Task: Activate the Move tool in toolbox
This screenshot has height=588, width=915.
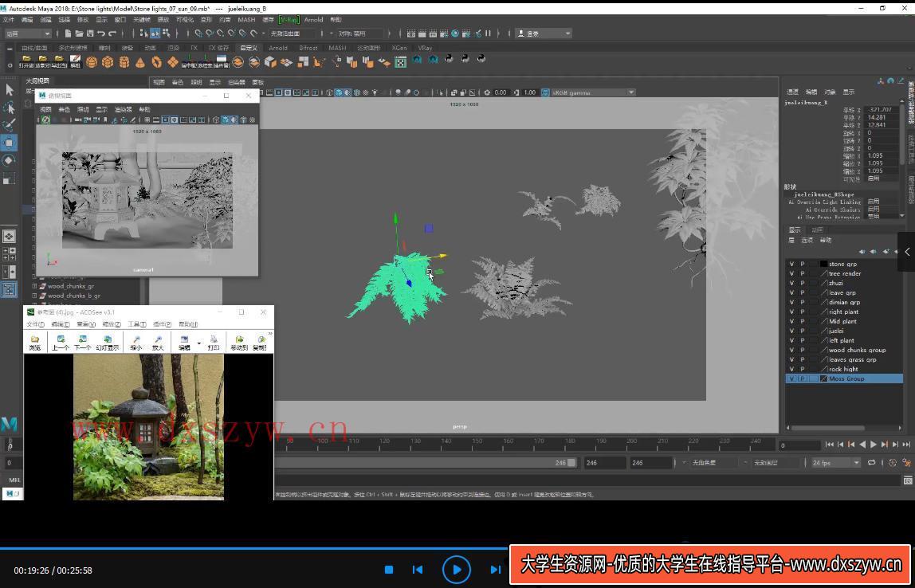Action: pos(10,143)
